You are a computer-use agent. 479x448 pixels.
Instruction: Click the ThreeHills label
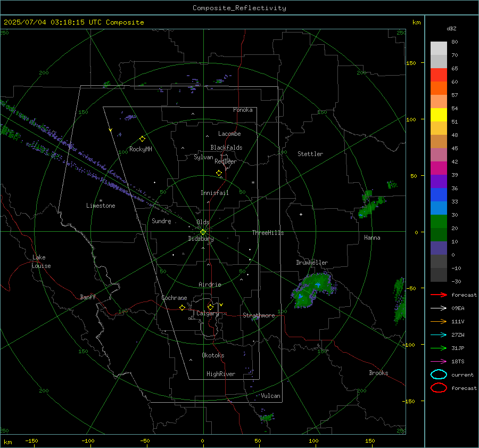(268, 233)
